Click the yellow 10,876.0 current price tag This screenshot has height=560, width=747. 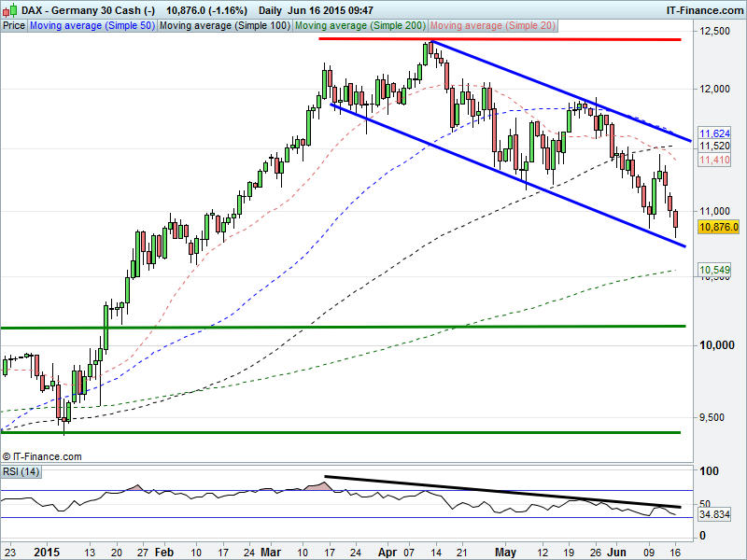(x=718, y=227)
